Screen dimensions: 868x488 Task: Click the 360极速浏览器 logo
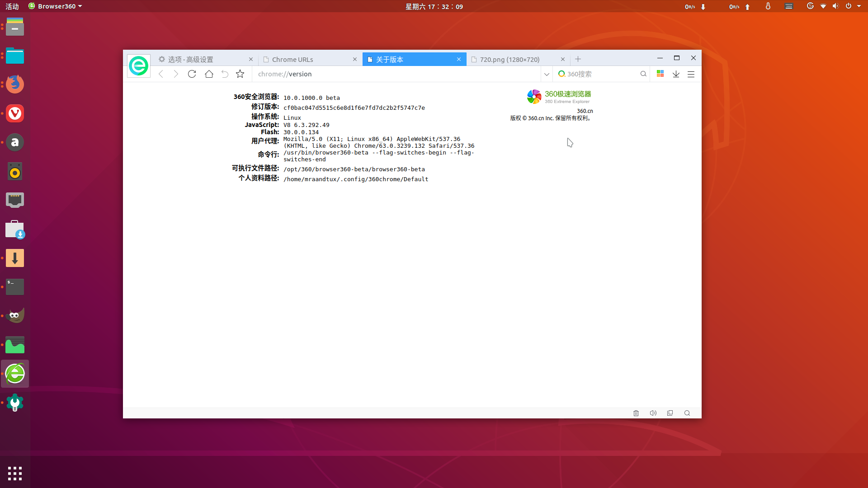pyautogui.click(x=559, y=96)
